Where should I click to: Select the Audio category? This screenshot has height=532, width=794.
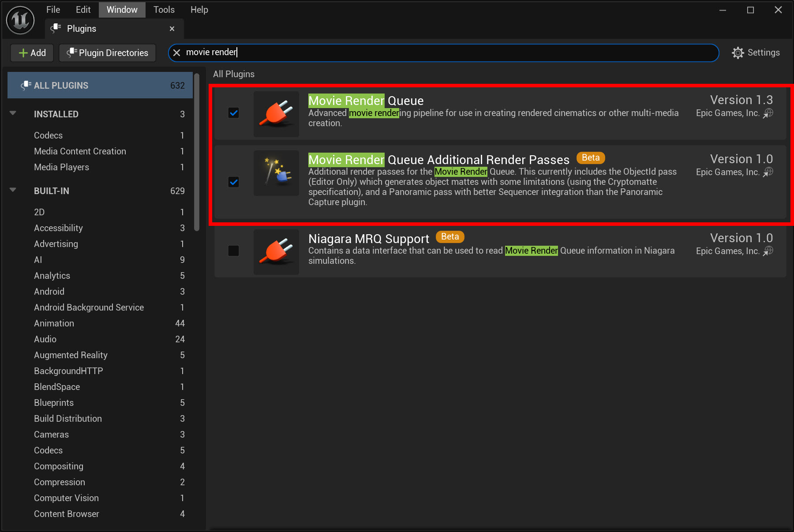[x=100, y=339]
